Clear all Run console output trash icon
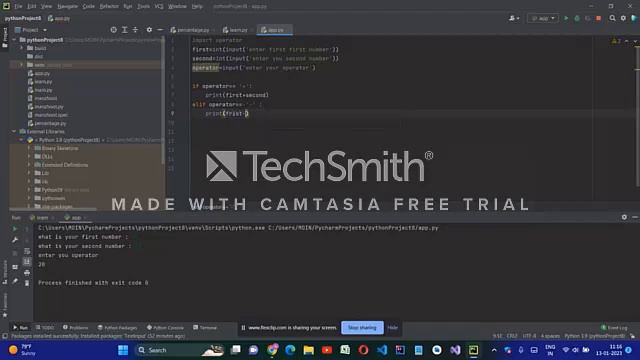Image resolution: width=640 pixels, height=360 pixels. pos(27,283)
